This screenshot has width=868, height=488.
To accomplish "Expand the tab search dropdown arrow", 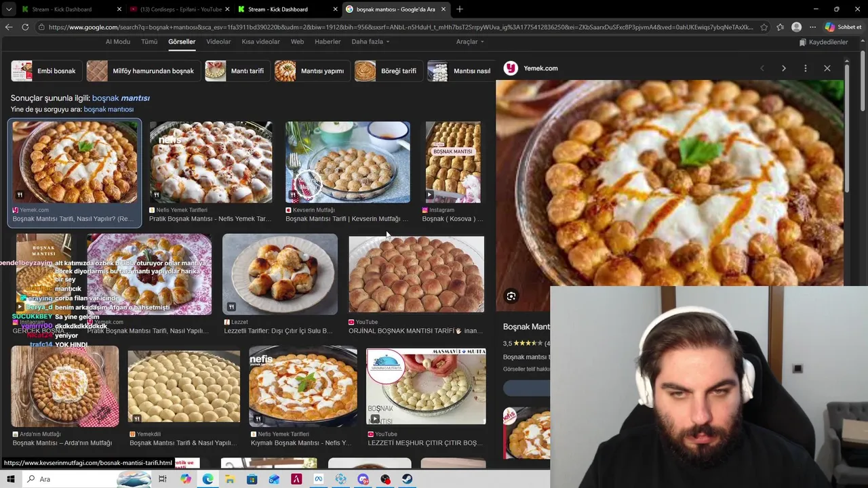I will point(9,9).
